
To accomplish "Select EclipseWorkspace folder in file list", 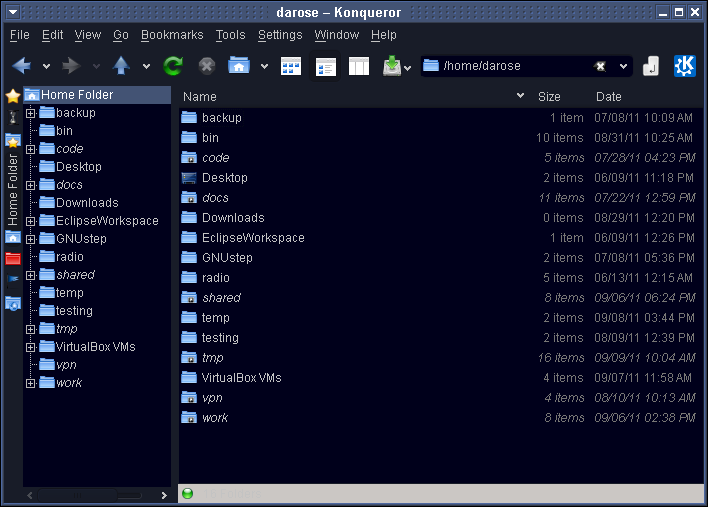I will (x=253, y=238).
